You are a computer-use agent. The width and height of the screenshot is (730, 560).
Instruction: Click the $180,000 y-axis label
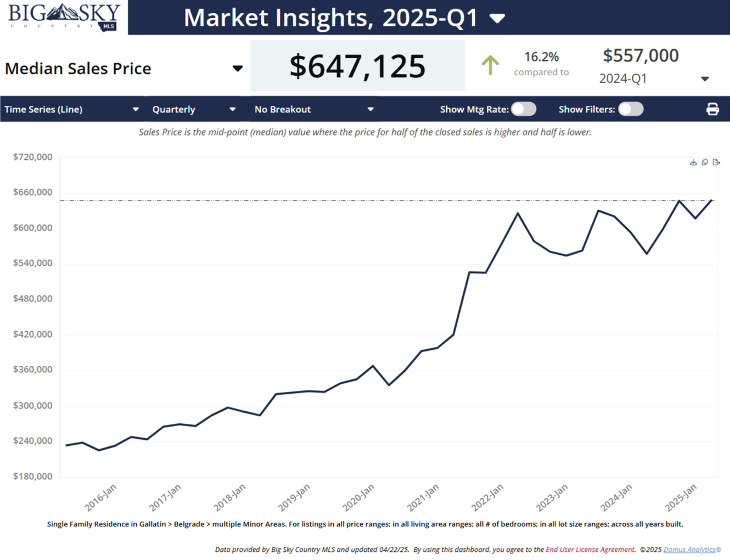click(x=33, y=477)
